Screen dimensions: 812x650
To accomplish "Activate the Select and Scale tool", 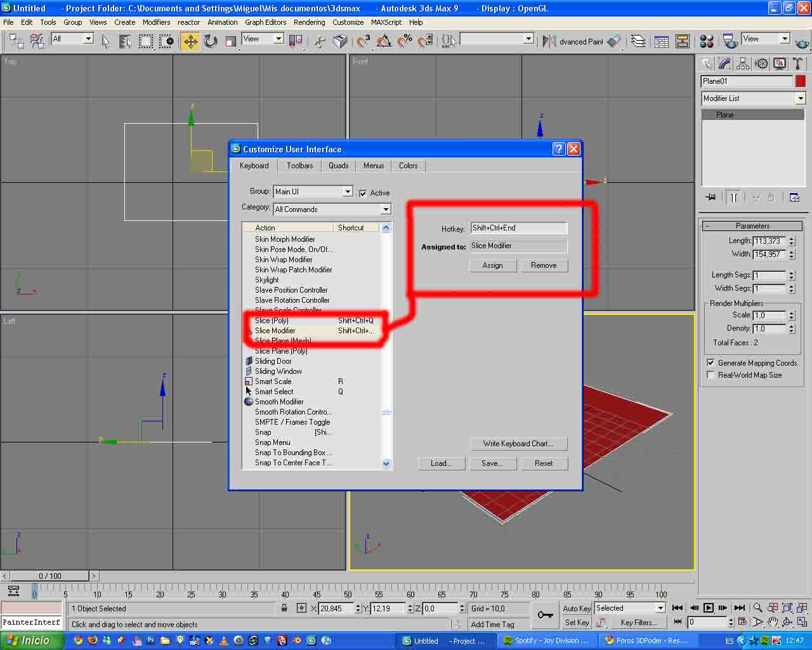I will pyautogui.click(x=230, y=41).
